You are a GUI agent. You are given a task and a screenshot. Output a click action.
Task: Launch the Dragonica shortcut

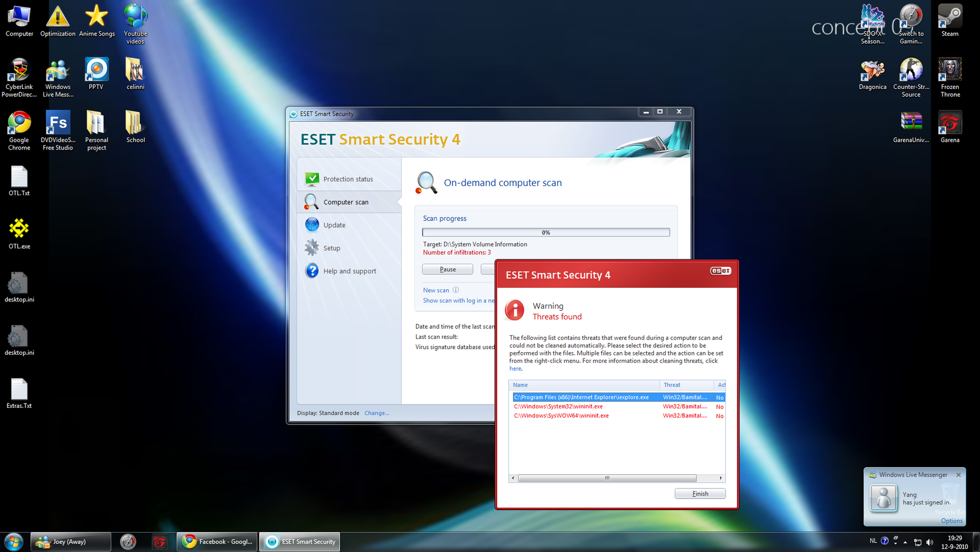872,74
